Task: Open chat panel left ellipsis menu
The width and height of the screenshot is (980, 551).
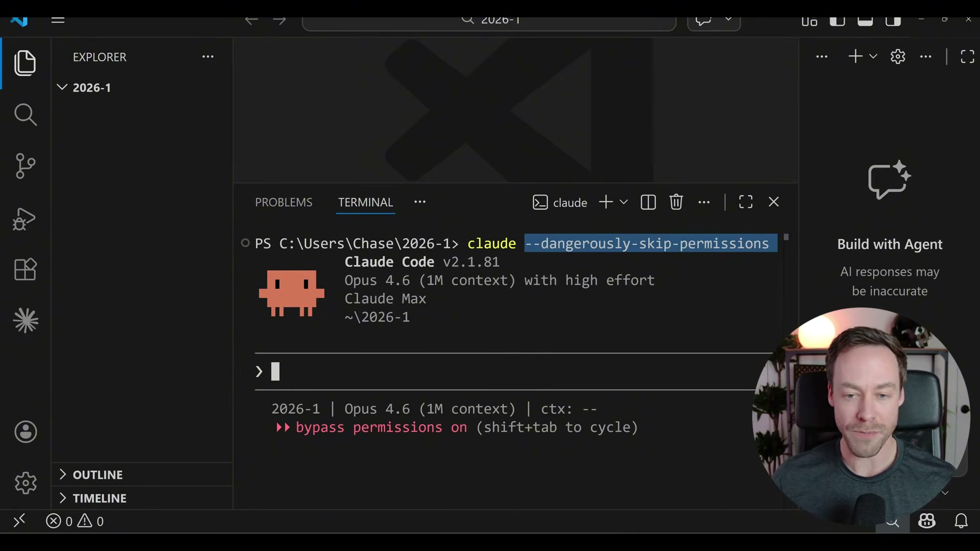Action: click(821, 57)
